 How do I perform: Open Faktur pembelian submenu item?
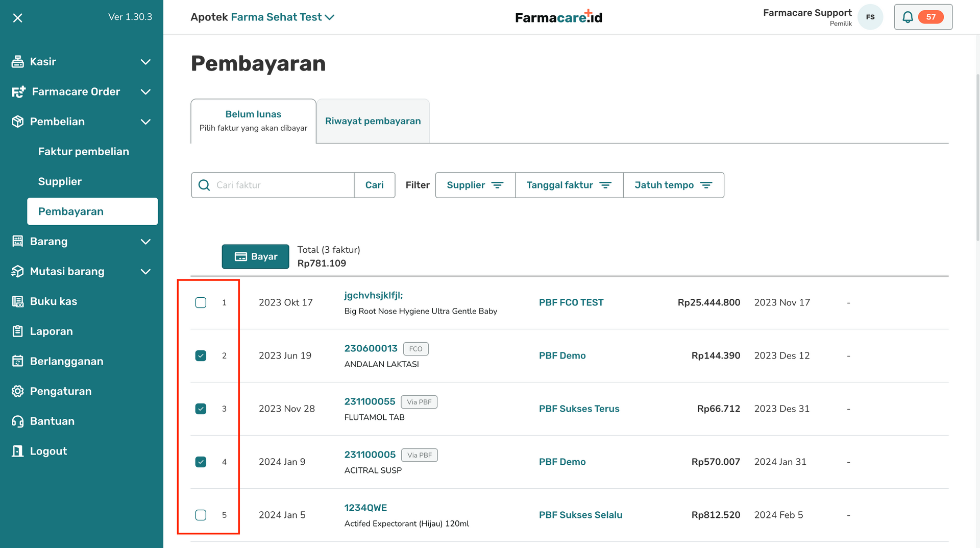pos(84,152)
